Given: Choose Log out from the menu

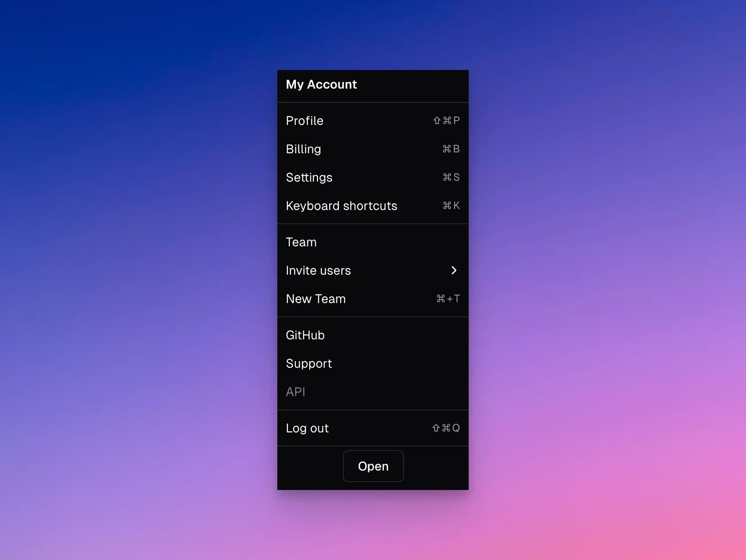Looking at the screenshot, I should 373,428.
